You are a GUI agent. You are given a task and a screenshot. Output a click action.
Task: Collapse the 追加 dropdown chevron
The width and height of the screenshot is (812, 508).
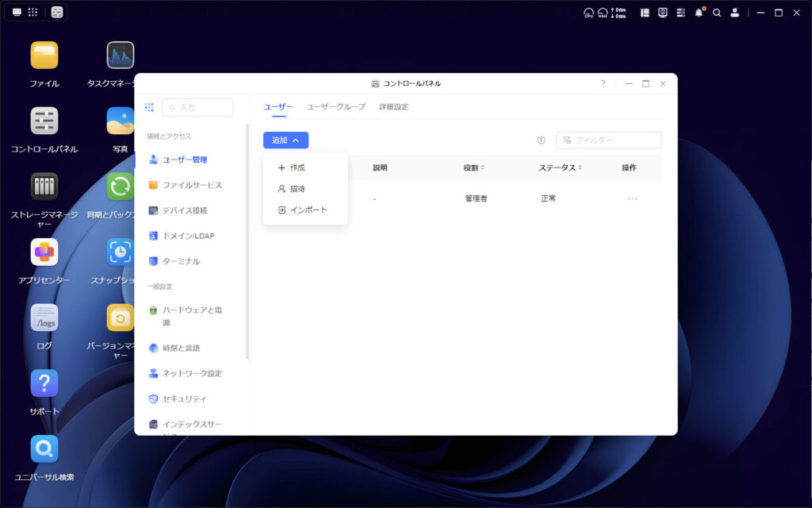[295, 140]
